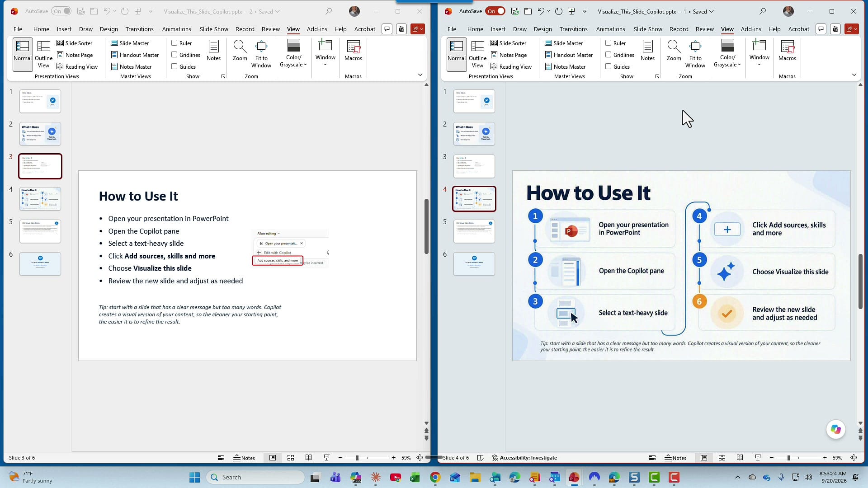The height and width of the screenshot is (488, 868).
Task: Open Slide Sorter view in left window
Action: 74,43
